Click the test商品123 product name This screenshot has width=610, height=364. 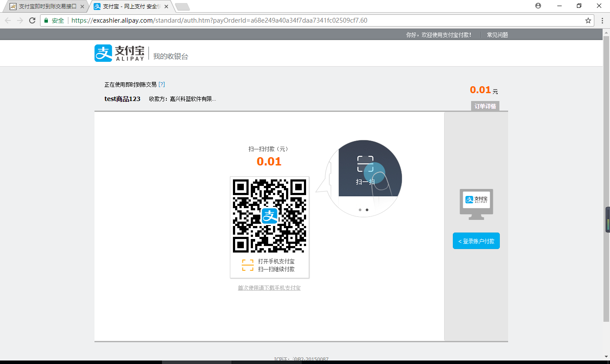click(x=122, y=99)
